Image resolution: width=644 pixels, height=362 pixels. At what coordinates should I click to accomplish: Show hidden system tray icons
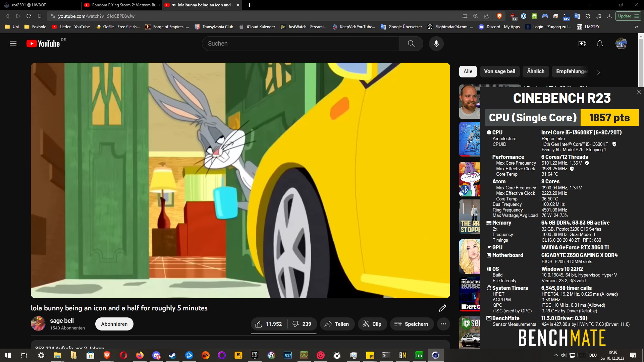click(x=556, y=355)
